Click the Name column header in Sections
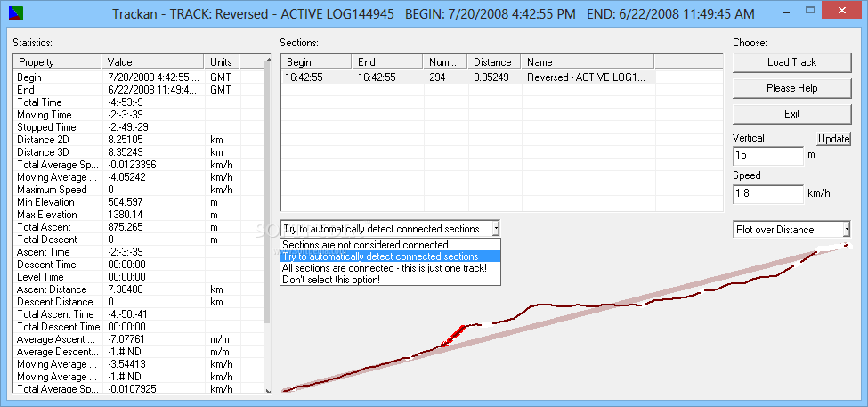The image size is (868, 407). pos(588,62)
